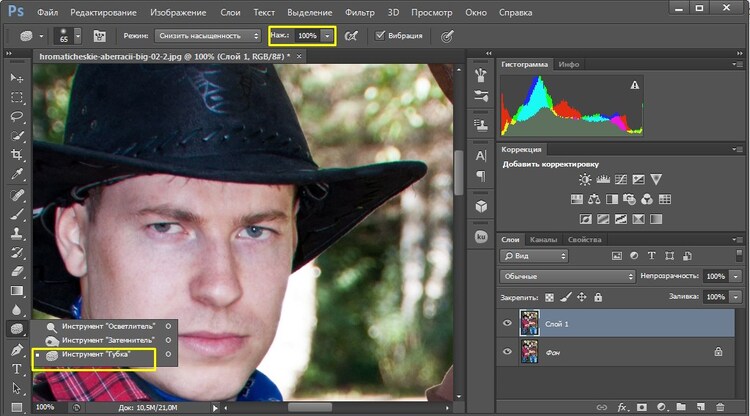Select the Sponge tool from flyout
This screenshot has width=750, height=416.
[x=96, y=355]
